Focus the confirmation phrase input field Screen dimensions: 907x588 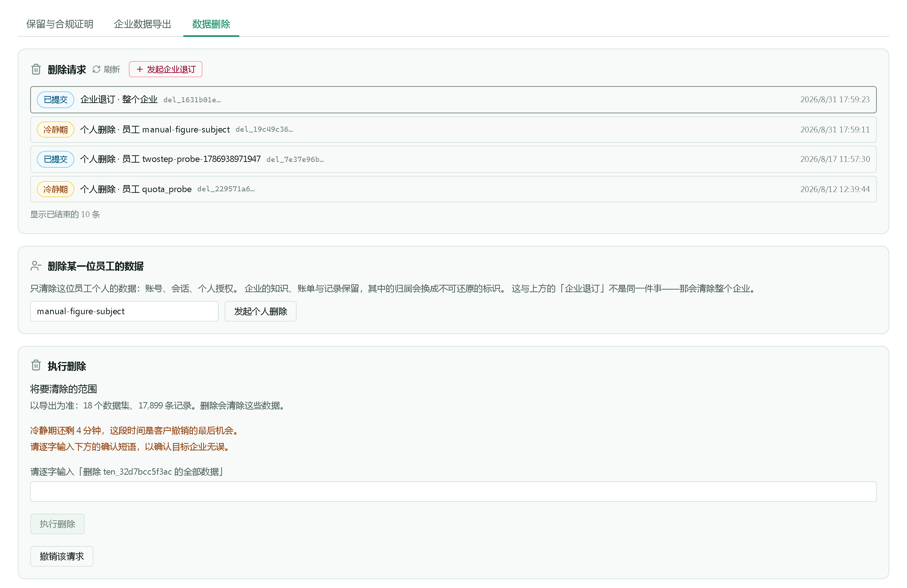click(x=453, y=492)
